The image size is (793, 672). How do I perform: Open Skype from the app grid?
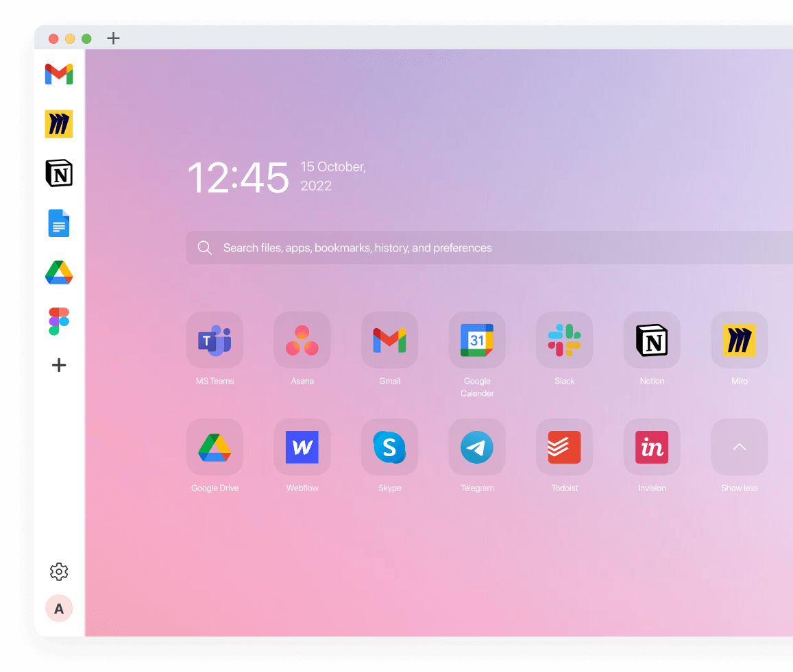tap(389, 447)
